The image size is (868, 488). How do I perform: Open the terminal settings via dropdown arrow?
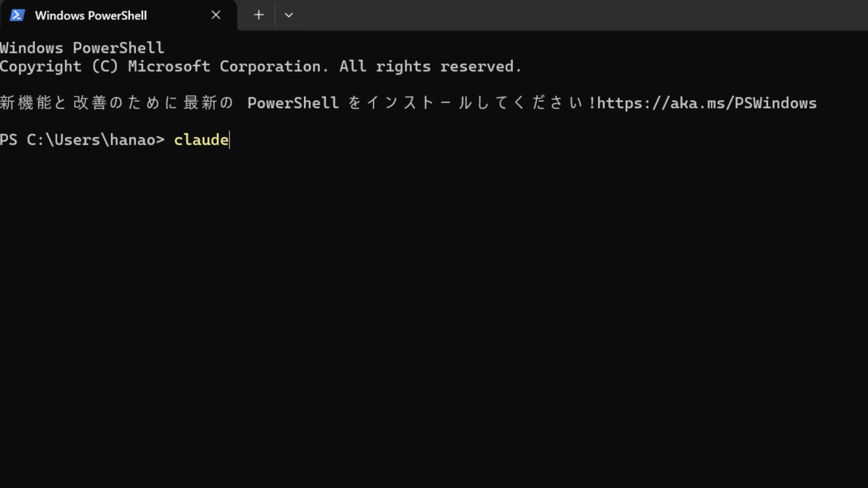[x=289, y=15]
